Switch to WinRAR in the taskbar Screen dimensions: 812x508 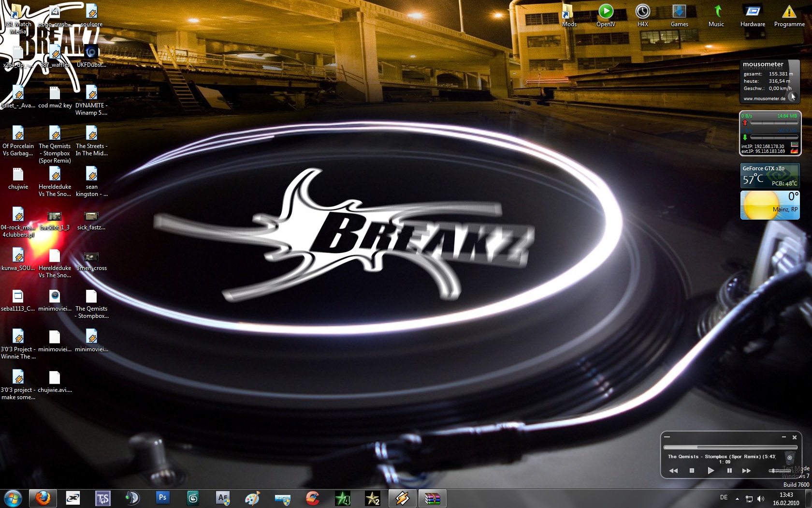tap(433, 498)
